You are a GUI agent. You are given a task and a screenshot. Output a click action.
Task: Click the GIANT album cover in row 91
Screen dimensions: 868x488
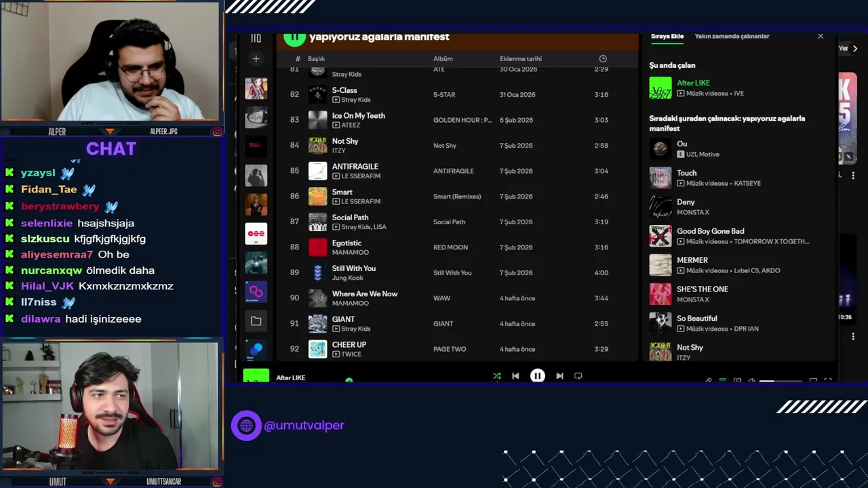click(x=317, y=324)
